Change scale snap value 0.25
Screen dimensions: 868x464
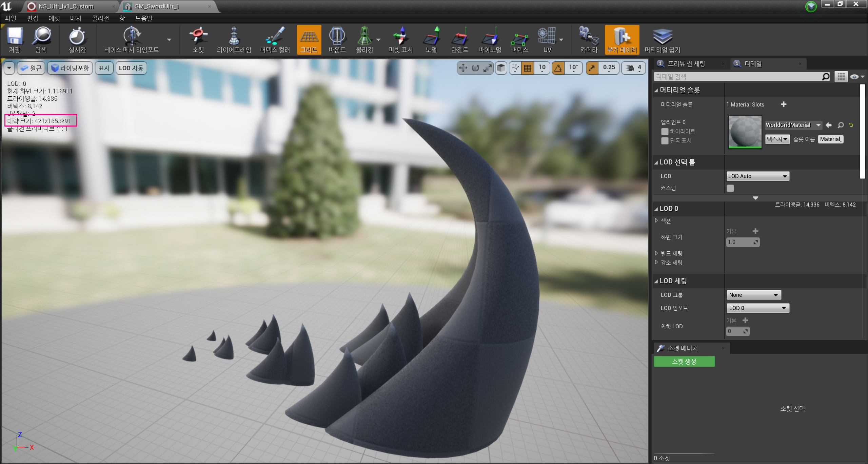pyautogui.click(x=609, y=68)
